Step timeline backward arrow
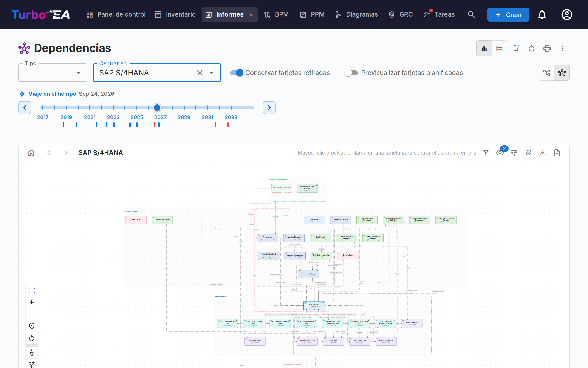The image size is (588, 368). point(25,108)
